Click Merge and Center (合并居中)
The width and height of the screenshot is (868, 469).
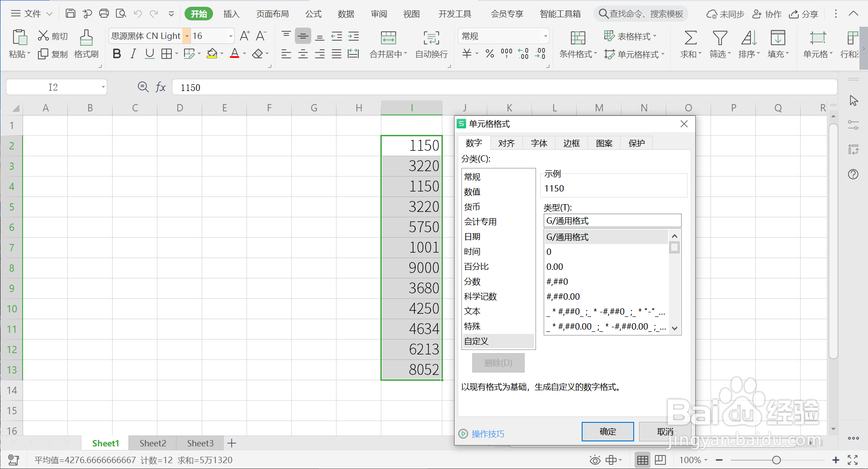(388, 44)
